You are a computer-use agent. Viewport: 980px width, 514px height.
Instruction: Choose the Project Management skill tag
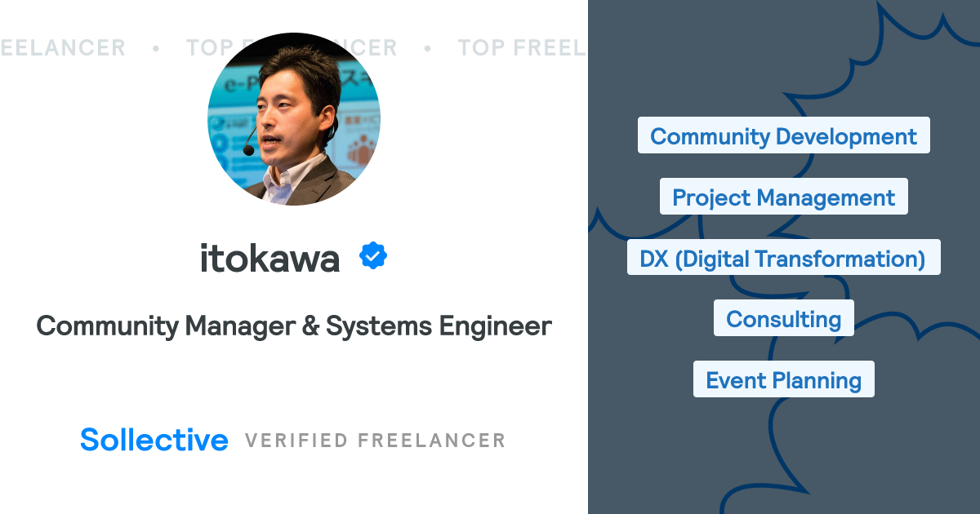click(783, 197)
